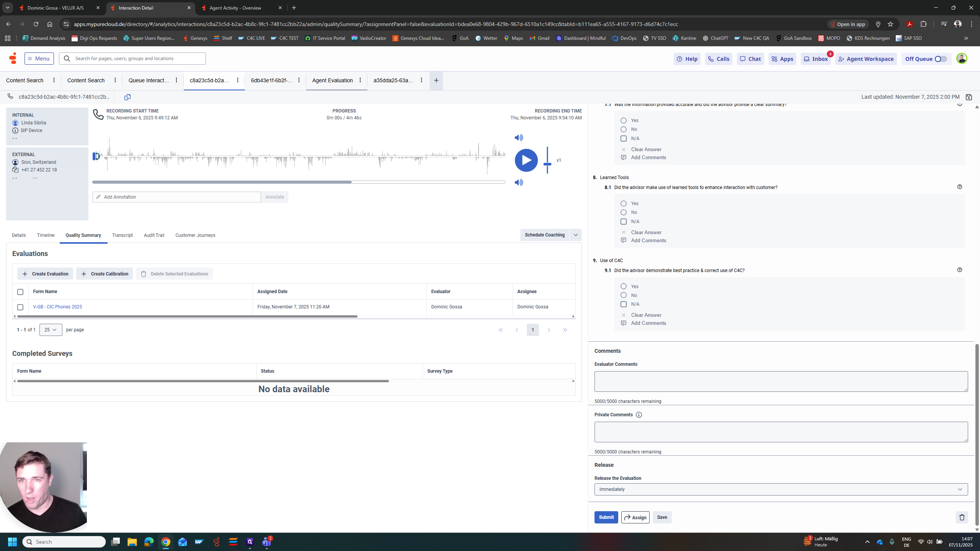980x551 pixels.
Task: Select Yes for question 9.1
Action: coord(623,286)
